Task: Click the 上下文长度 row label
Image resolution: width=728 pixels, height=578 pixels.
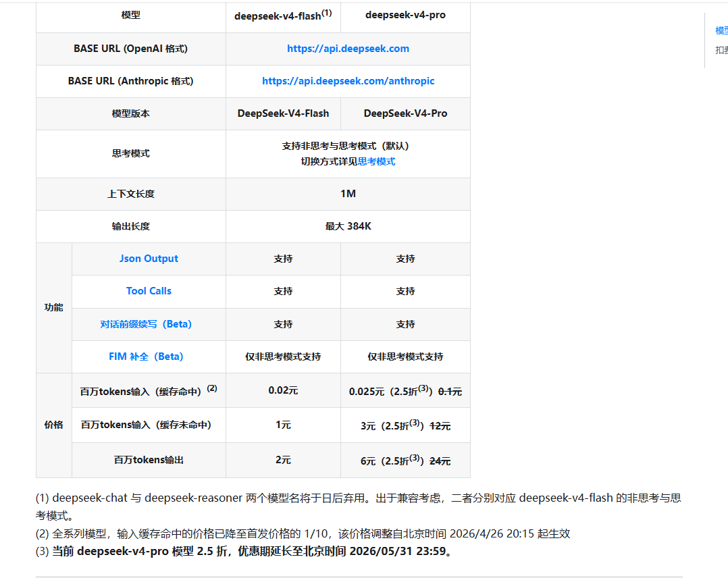Action: (x=131, y=194)
